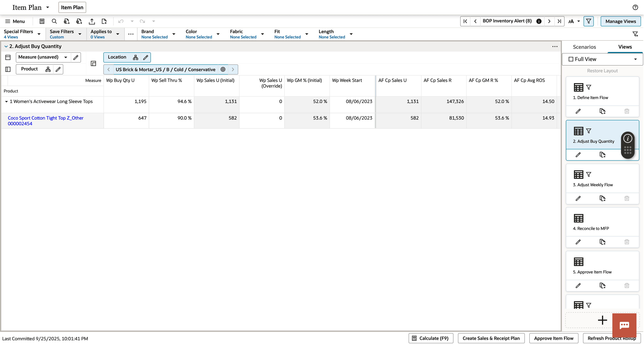Toggle the vertical split layout beside Product
Image resolution: width=644 pixels, height=345 pixels.
point(8,69)
